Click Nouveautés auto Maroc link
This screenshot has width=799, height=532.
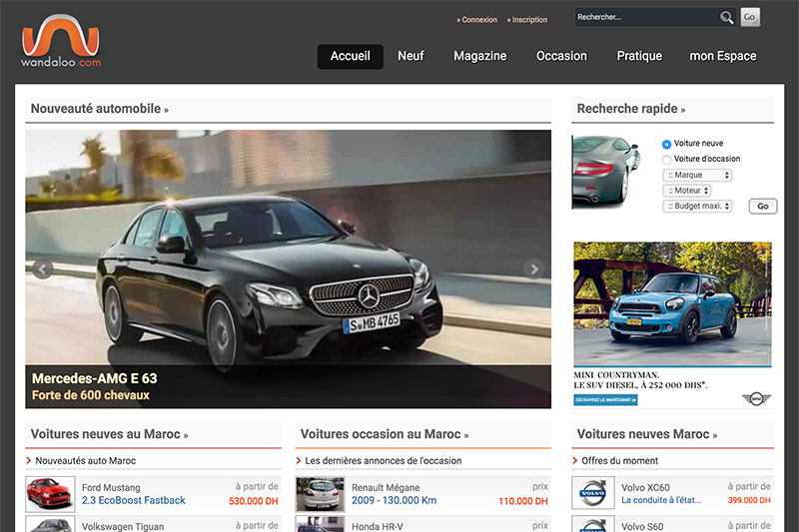85,461
